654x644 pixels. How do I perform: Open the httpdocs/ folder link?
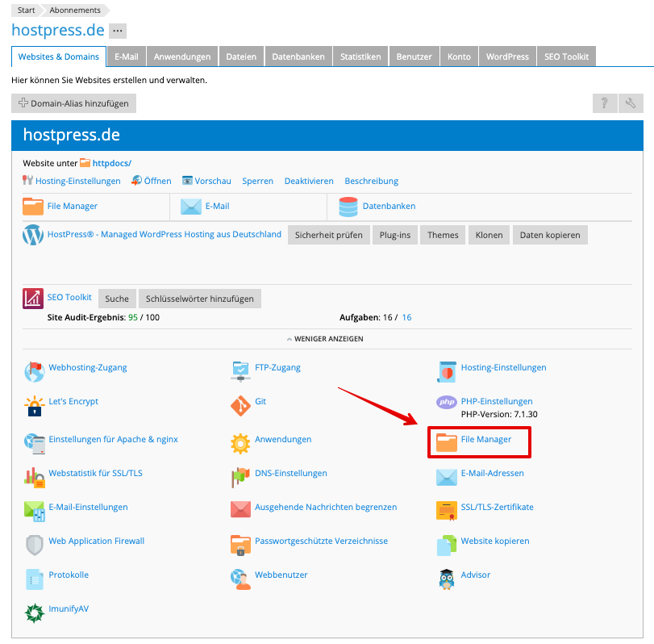112,163
